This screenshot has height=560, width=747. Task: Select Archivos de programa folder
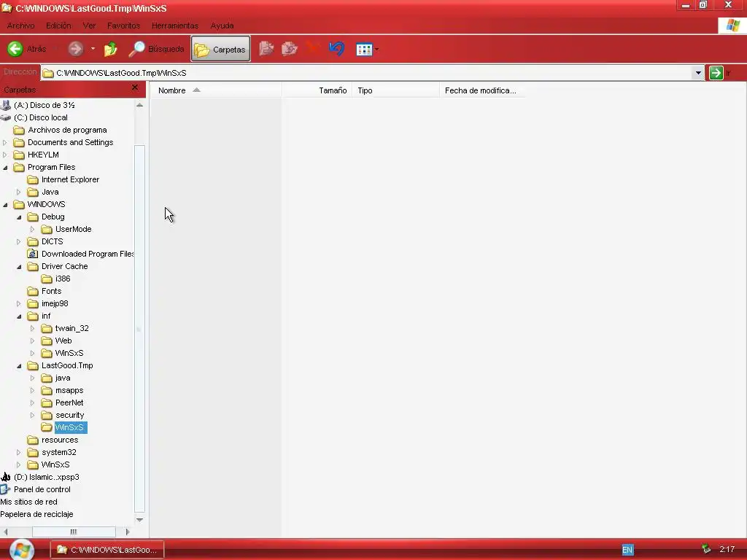(x=67, y=130)
